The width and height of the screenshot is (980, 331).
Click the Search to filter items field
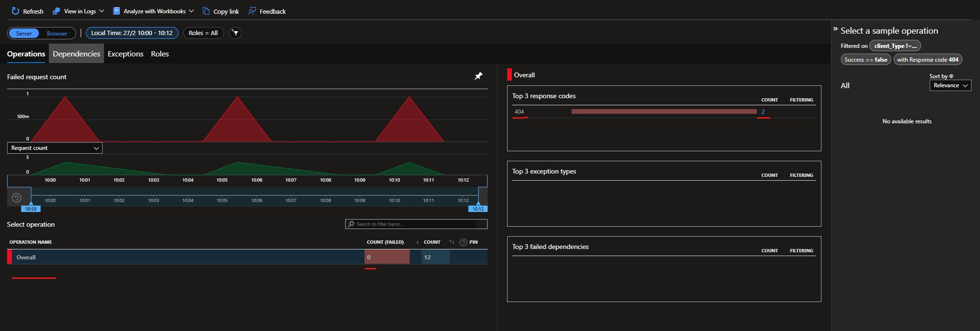point(416,224)
